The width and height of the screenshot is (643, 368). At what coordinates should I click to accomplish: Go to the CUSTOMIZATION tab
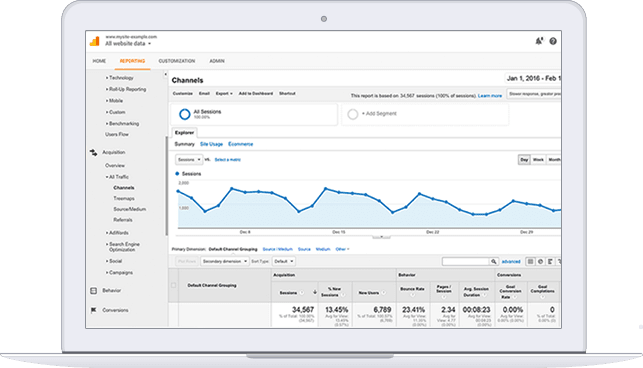click(177, 61)
